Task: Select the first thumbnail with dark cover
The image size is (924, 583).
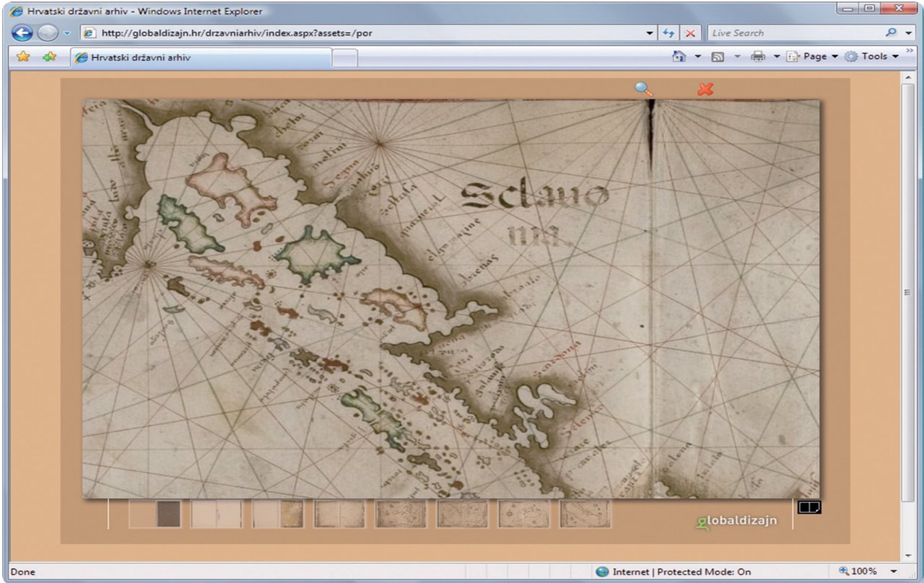Action: click(155, 514)
